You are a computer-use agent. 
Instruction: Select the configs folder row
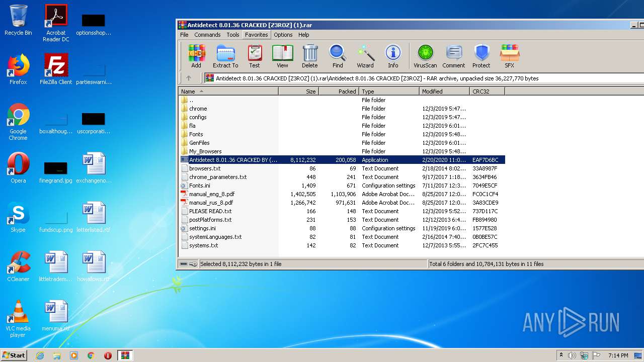point(342,117)
